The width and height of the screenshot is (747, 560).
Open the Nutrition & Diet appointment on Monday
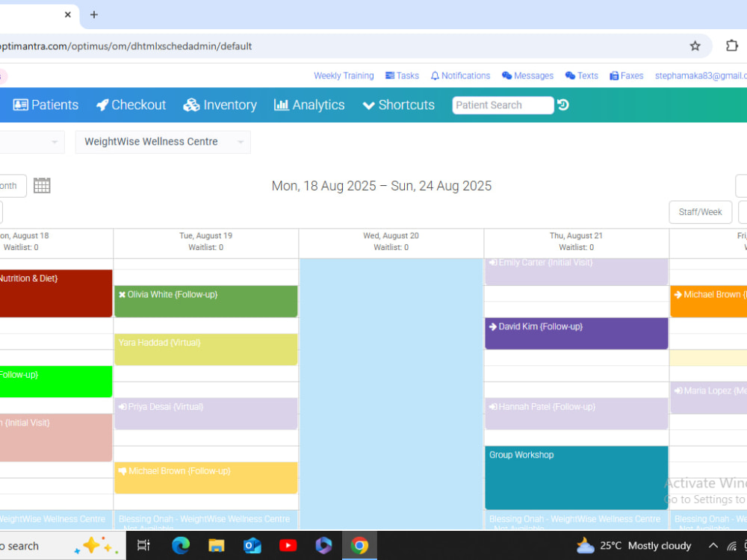[x=56, y=293]
